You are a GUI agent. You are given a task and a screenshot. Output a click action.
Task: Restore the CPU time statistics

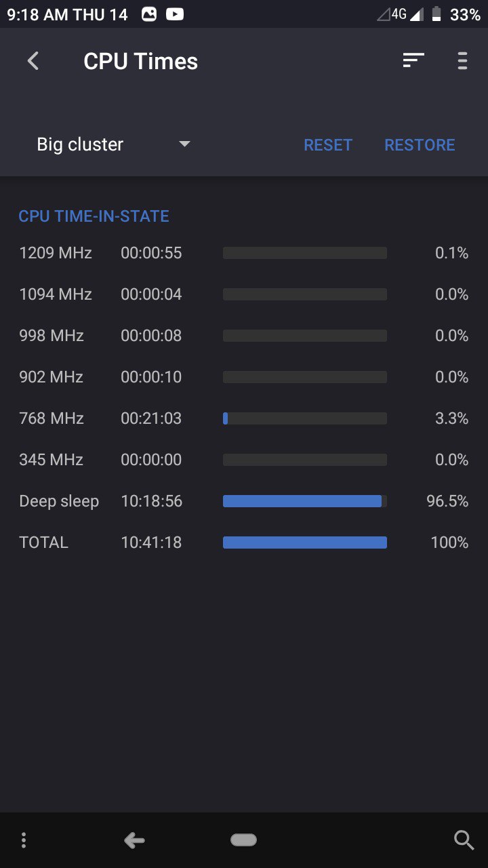coord(420,145)
